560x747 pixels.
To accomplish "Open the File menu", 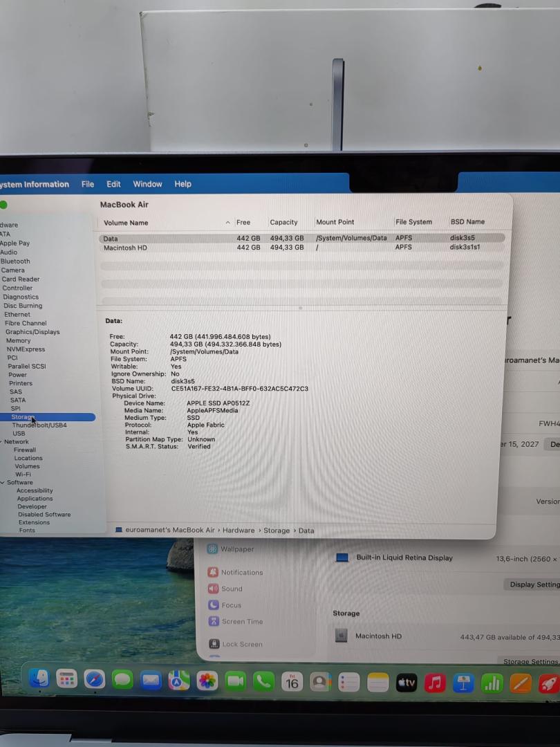I will click(x=88, y=184).
